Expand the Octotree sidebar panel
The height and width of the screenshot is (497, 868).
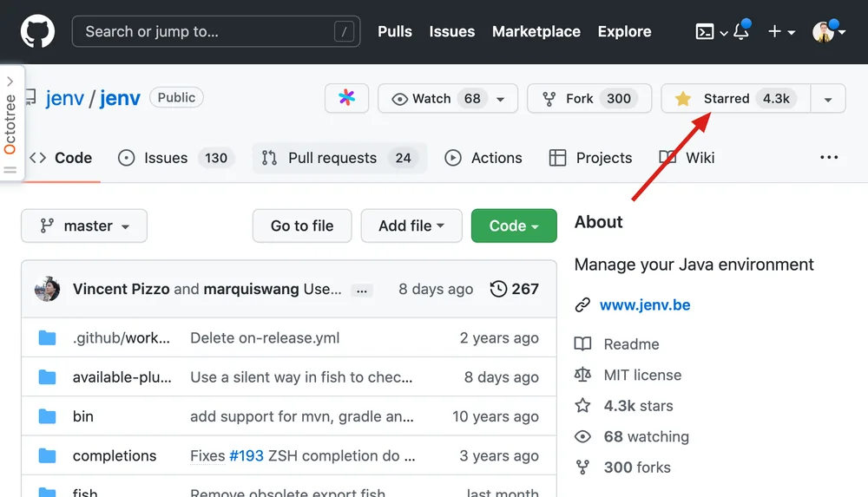10,82
